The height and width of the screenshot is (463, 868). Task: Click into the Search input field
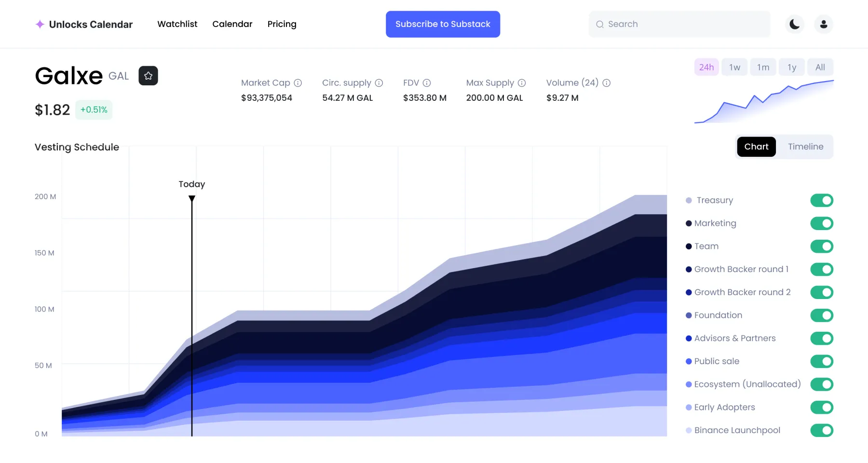[679, 24]
